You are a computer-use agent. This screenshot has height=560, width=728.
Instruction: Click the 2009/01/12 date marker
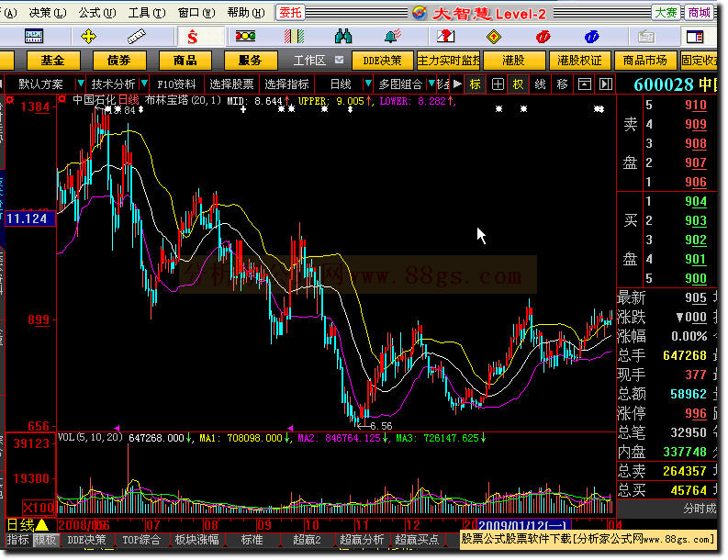click(x=523, y=525)
